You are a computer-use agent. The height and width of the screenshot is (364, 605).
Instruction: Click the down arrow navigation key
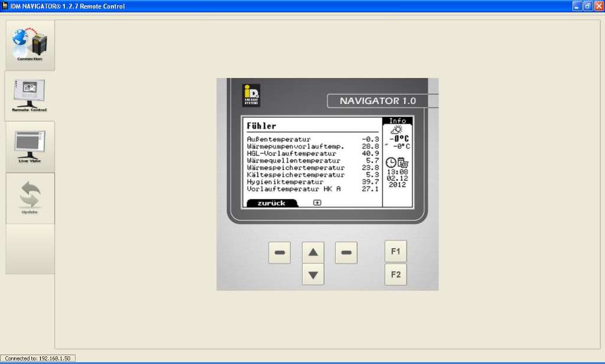(313, 274)
